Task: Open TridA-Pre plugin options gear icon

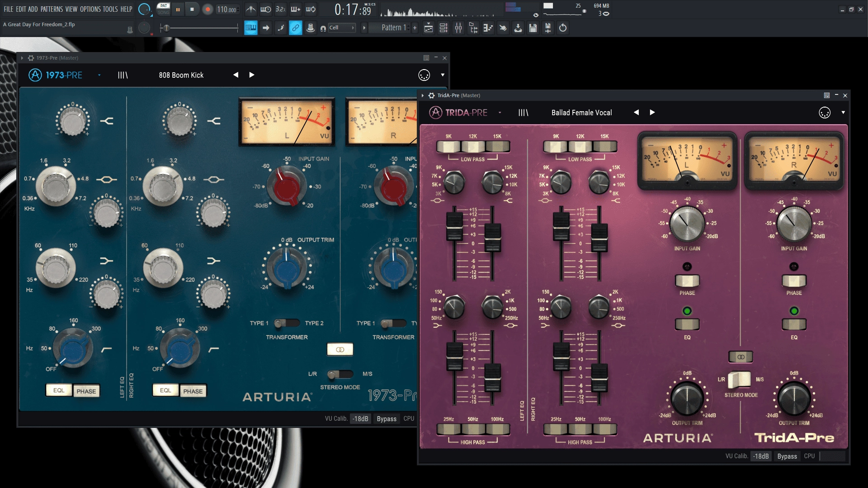Action: [x=431, y=95]
